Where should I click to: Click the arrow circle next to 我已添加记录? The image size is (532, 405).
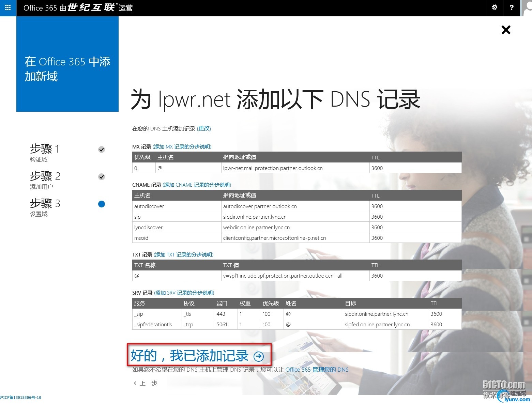[259, 356]
